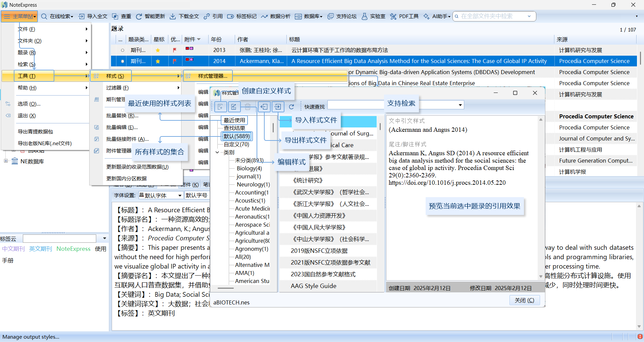Collapse the 类别 category tree node

click(217, 152)
